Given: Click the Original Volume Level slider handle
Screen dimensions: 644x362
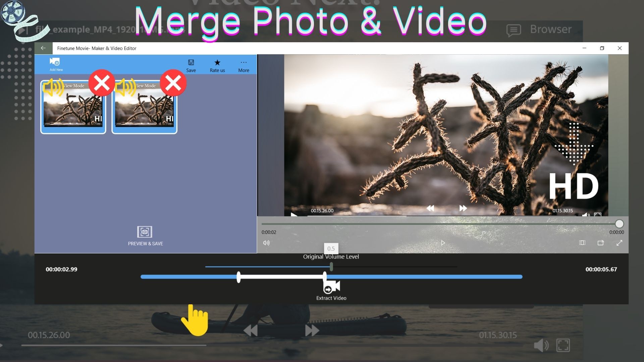Looking at the screenshot, I should (331, 267).
